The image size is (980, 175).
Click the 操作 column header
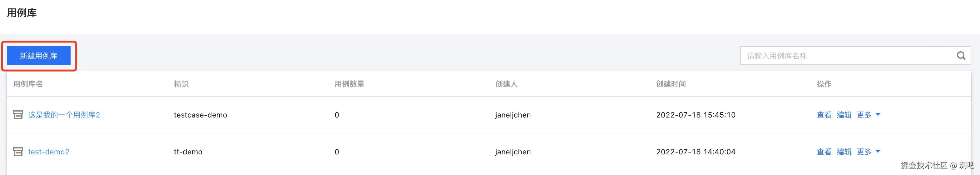[824, 84]
